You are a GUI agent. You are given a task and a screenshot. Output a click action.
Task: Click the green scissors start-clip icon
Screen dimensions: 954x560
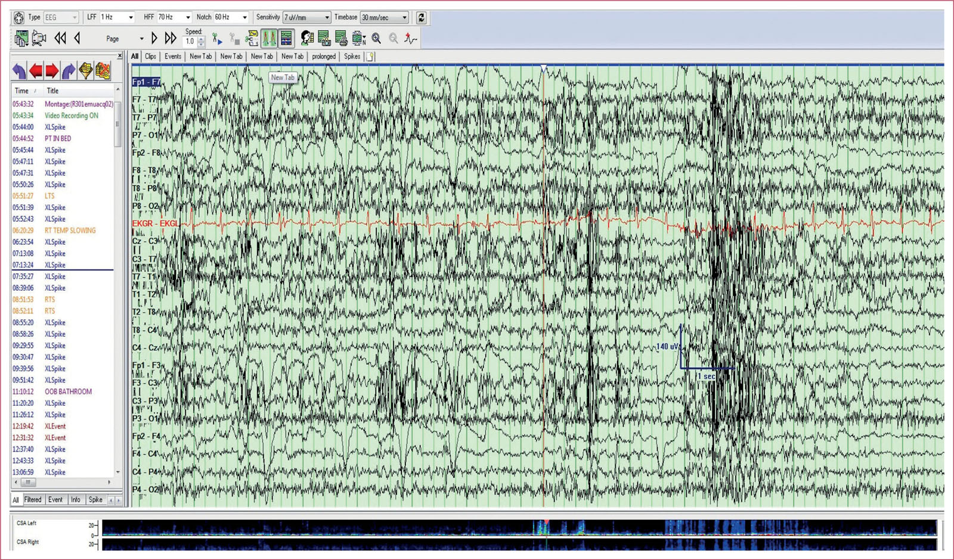tap(217, 39)
